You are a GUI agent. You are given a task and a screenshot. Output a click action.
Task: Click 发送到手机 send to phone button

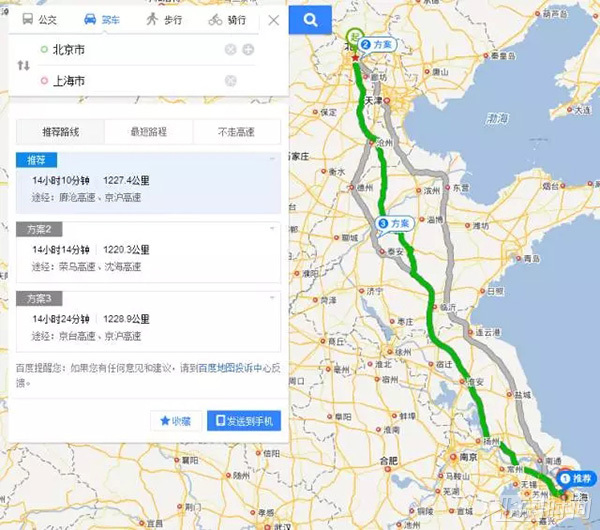[x=244, y=421]
